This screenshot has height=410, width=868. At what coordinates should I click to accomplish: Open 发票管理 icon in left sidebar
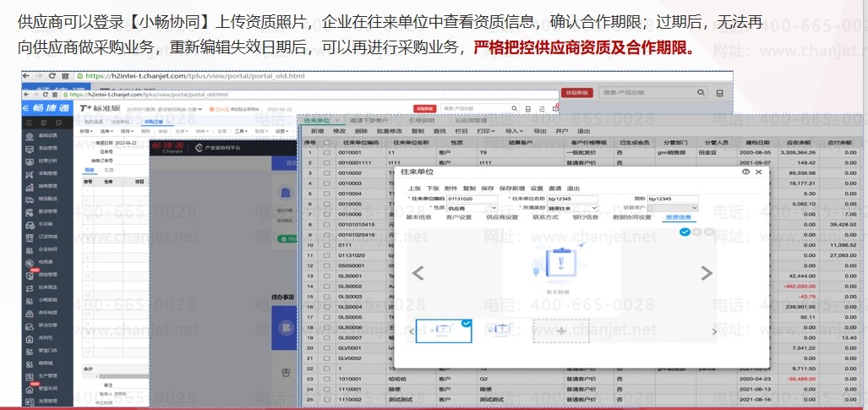[30, 402]
